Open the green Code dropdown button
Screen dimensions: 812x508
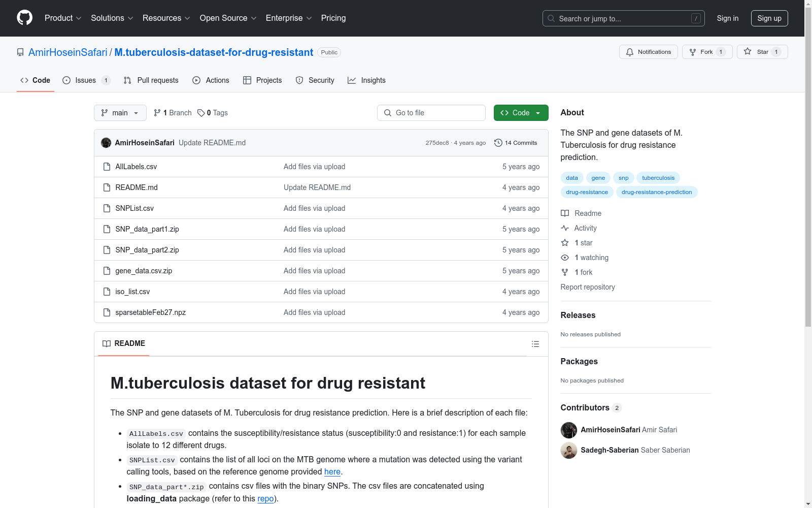[x=521, y=113]
